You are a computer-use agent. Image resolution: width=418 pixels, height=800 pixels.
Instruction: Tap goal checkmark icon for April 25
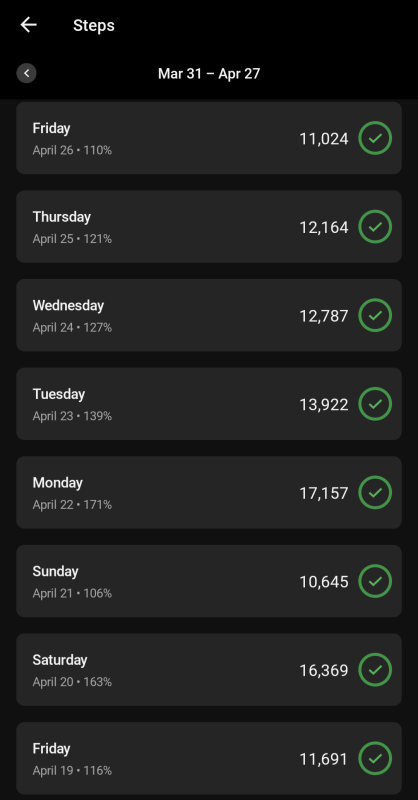[375, 227]
